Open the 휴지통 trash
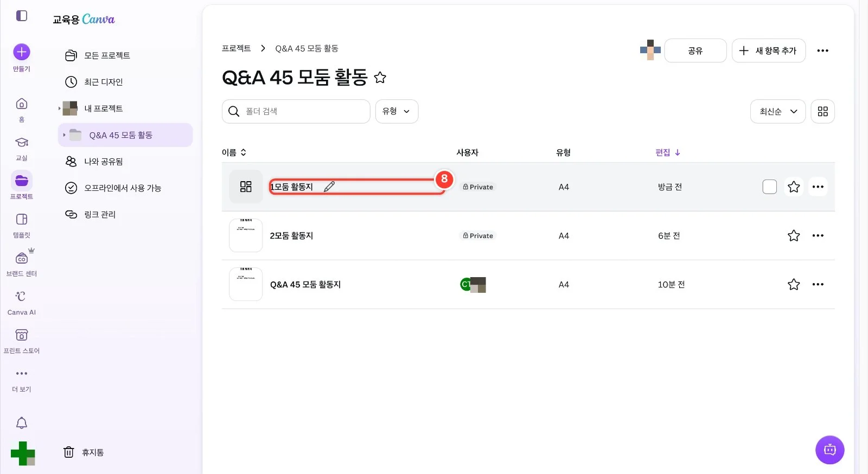 [84, 452]
